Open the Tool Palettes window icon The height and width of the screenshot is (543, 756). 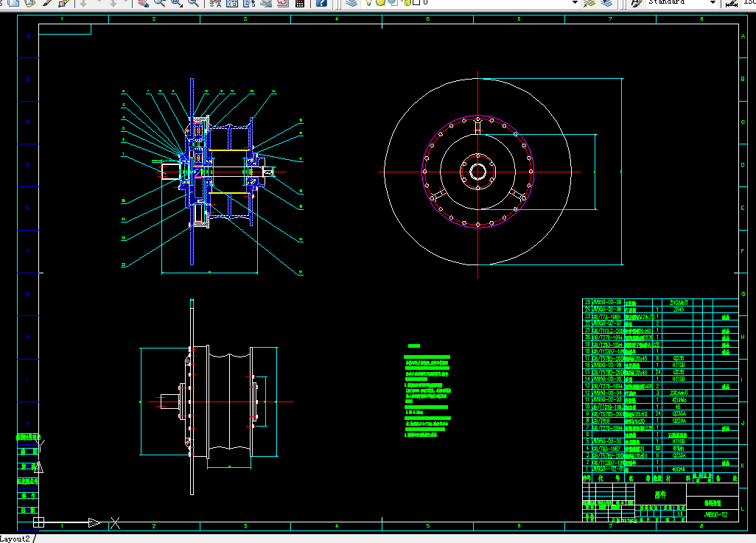point(249,3)
